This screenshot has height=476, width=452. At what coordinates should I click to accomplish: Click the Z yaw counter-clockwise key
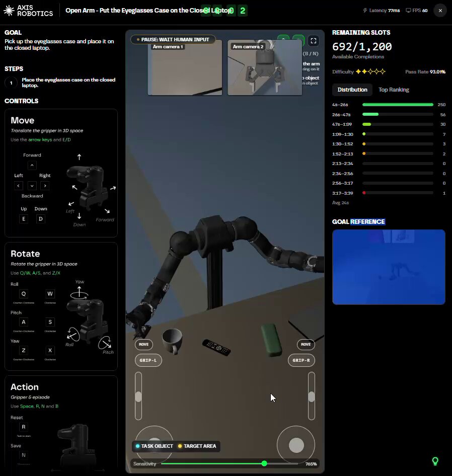coord(24,350)
